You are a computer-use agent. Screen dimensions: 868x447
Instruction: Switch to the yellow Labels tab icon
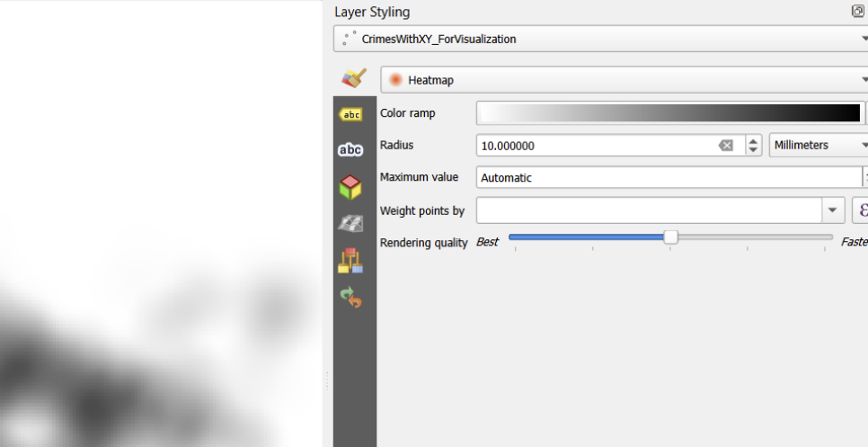[x=350, y=114]
